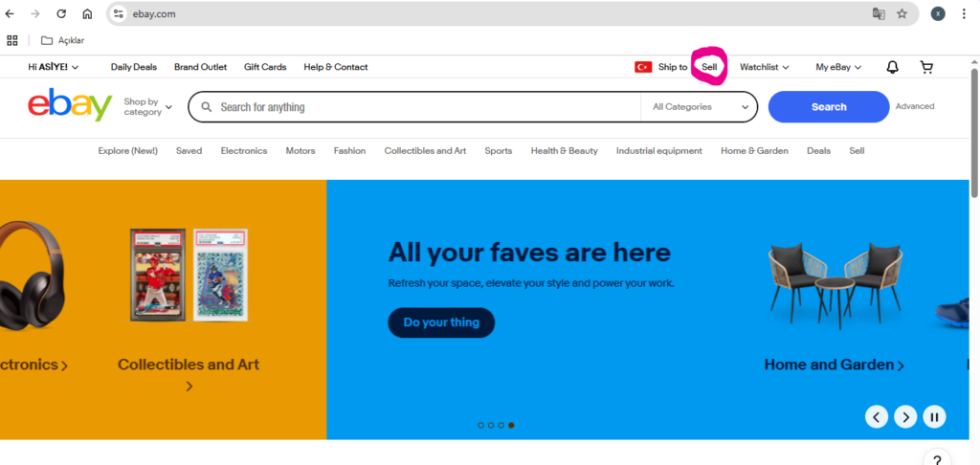Viewport: 980px width, 465px height.
Task: Open the shopping cart
Action: tap(926, 67)
